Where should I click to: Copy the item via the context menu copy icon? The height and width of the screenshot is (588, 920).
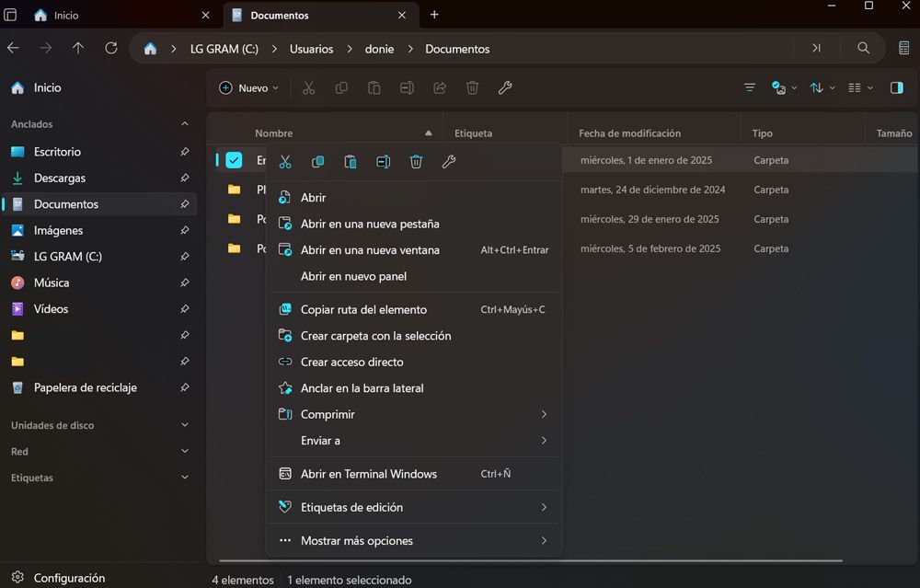[318, 162]
